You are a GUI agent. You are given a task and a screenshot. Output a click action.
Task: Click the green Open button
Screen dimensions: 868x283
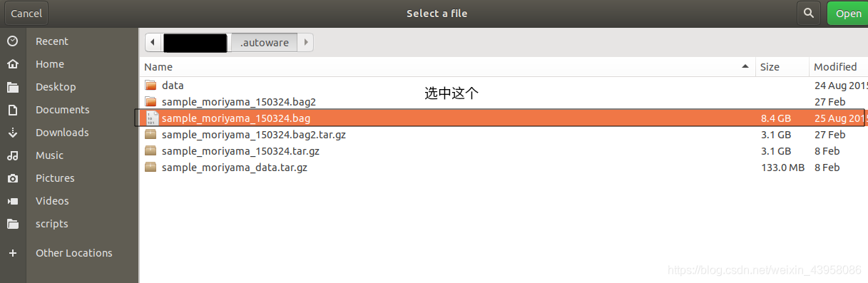(848, 14)
